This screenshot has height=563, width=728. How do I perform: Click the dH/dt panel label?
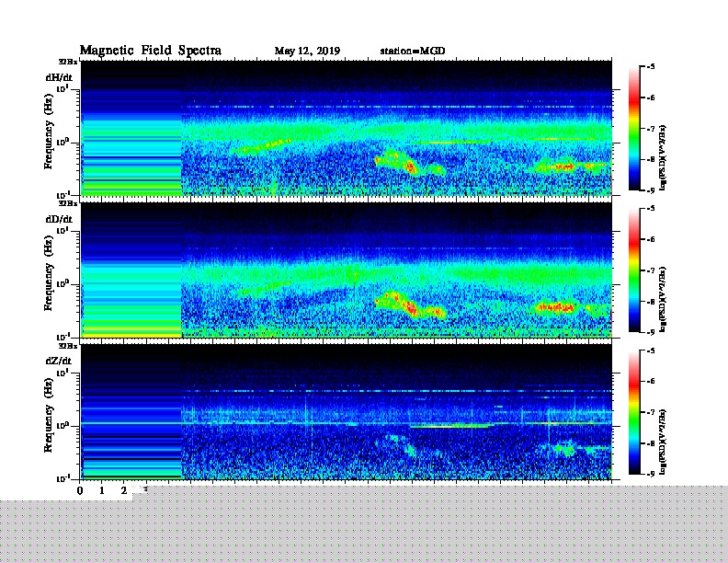click(59, 77)
